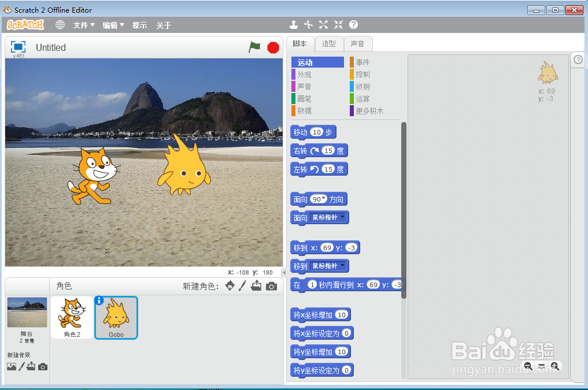Viewport: 588px width, 390px height.
Task: Click the cat sprite on the stage
Action: (x=94, y=175)
